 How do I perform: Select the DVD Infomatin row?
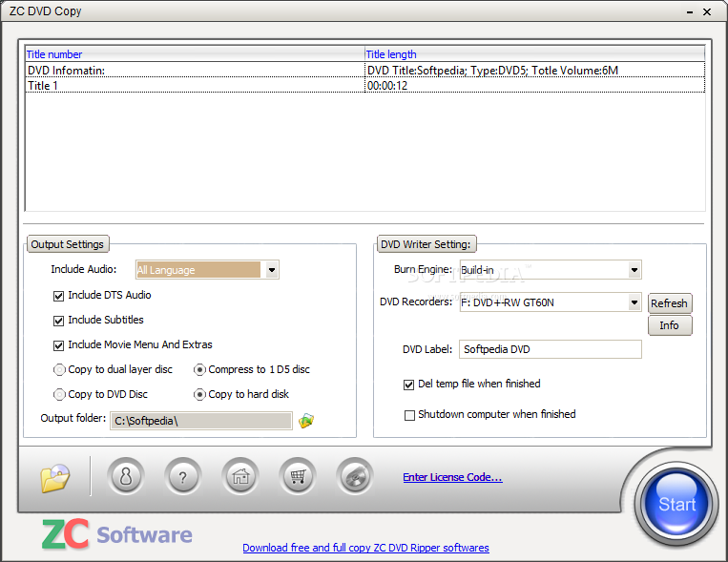364,71
